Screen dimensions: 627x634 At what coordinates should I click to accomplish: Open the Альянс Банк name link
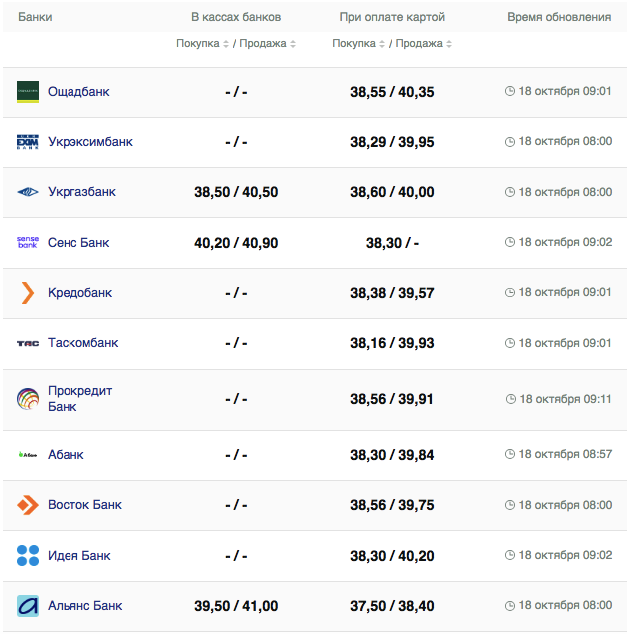(85, 606)
